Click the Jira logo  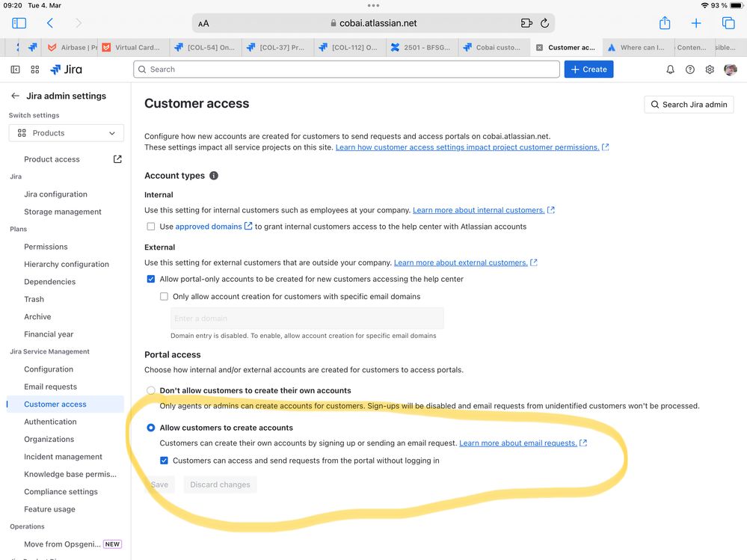[x=67, y=70]
